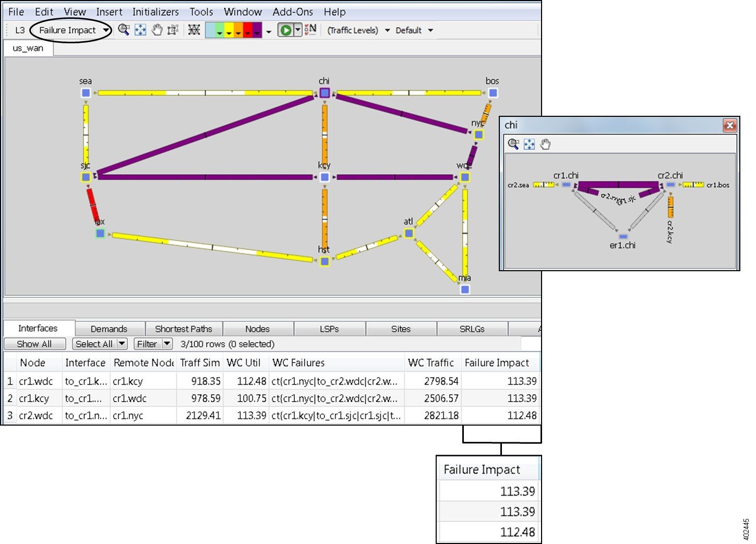Select the chi site node on the map
This screenshot has width=756, height=544.
[x=325, y=93]
